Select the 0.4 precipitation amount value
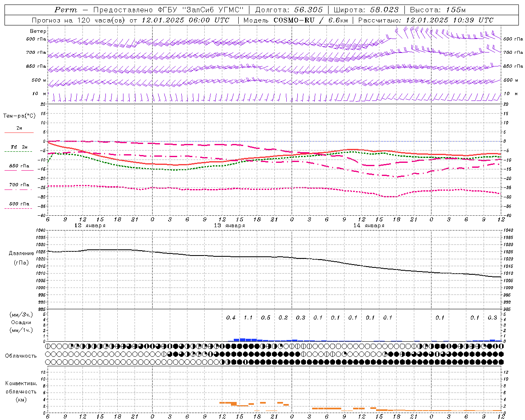Viewport: 525px width, 420px height. tap(231, 317)
